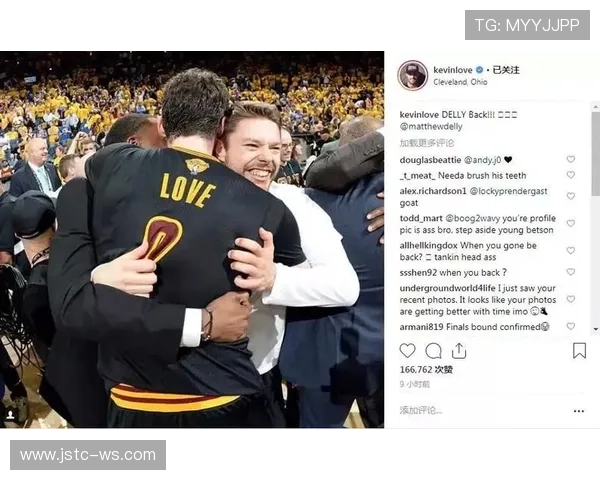Bookmark the post with save icon
The image size is (600, 480).
(x=579, y=351)
